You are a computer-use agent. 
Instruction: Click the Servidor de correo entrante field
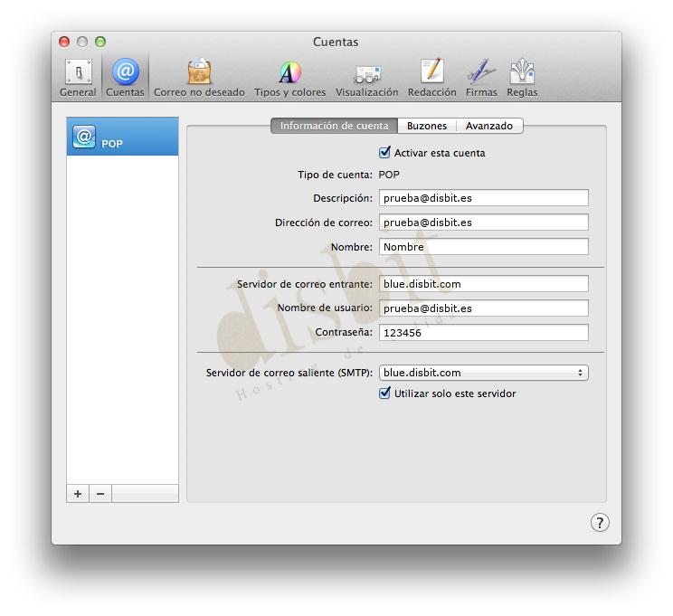coord(484,284)
